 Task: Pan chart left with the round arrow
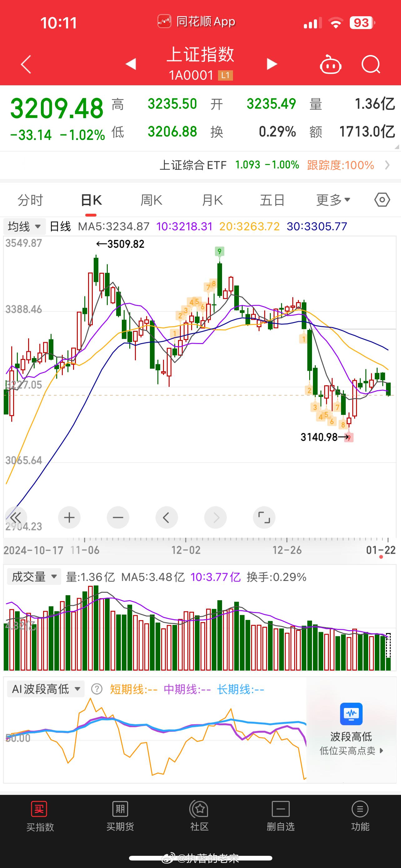(x=166, y=517)
